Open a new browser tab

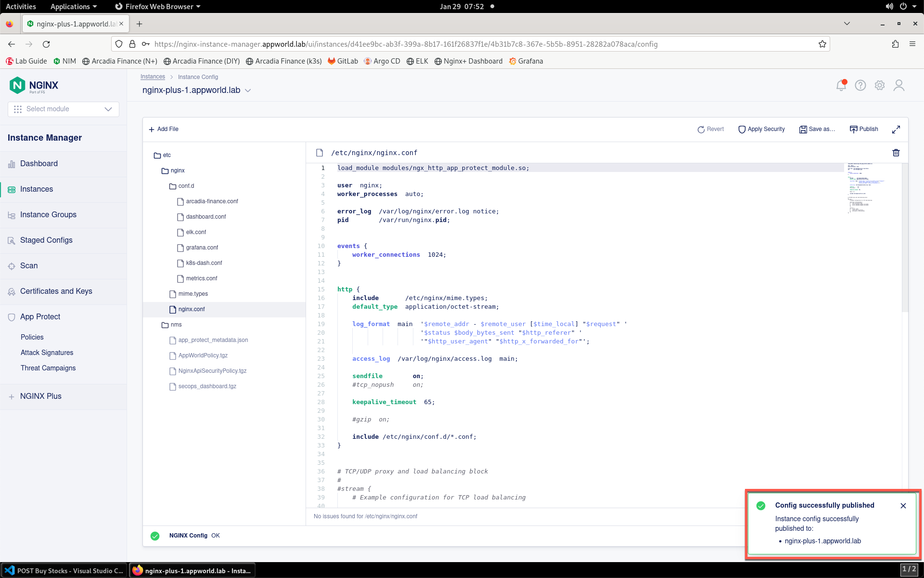pos(140,24)
